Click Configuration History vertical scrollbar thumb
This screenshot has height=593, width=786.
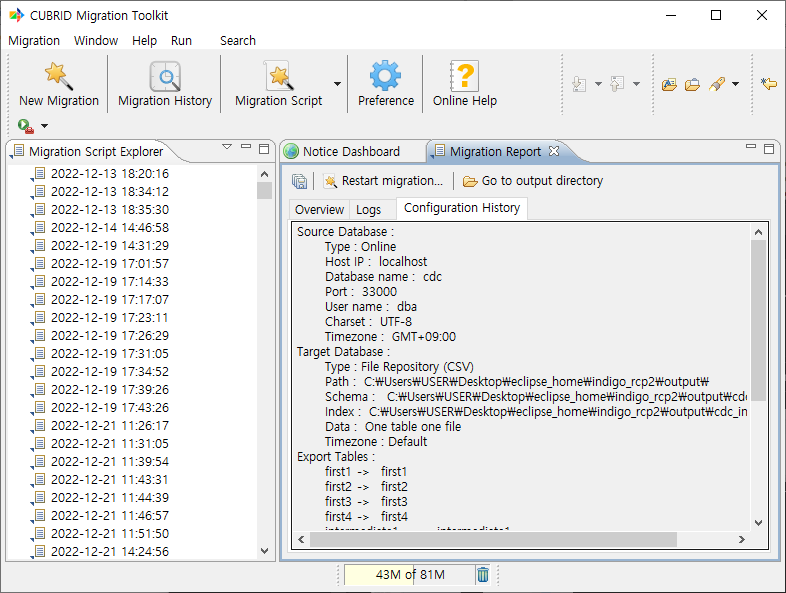tap(758, 320)
